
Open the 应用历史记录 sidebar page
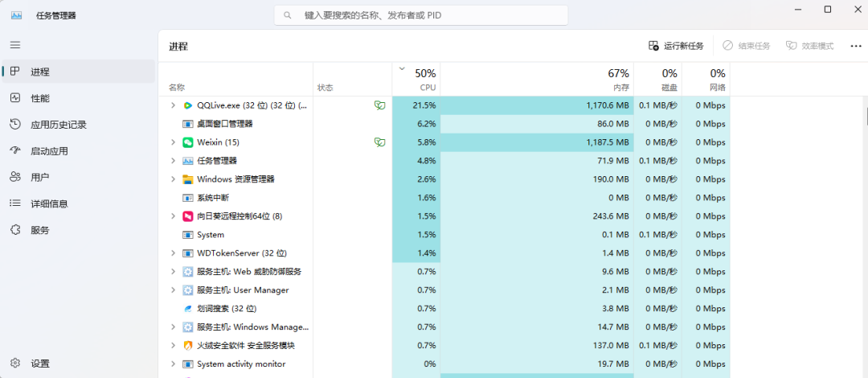(58, 125)
